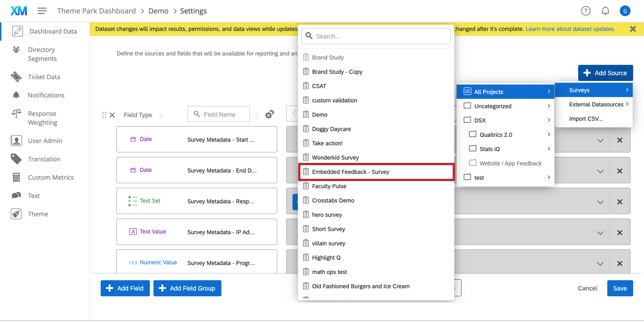Open field settings gear icon
Screen dimensions: 644x322
(x=269, y=114)
